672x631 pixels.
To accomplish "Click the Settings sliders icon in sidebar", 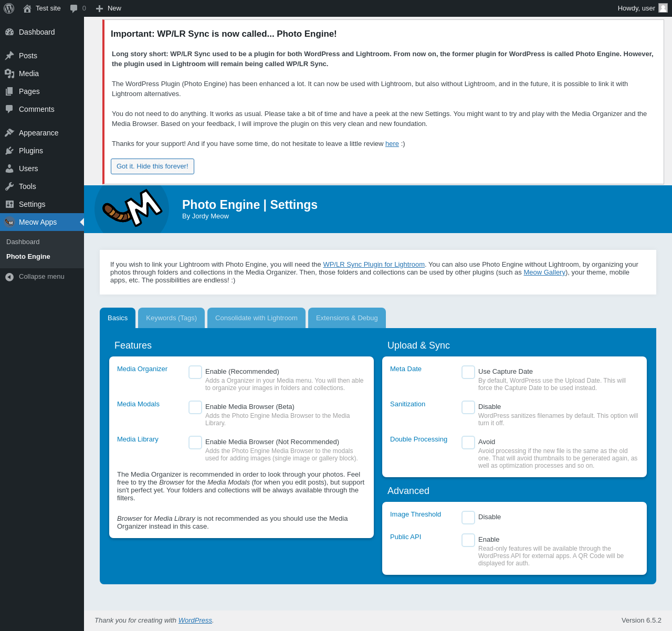I will coord(9,204).
